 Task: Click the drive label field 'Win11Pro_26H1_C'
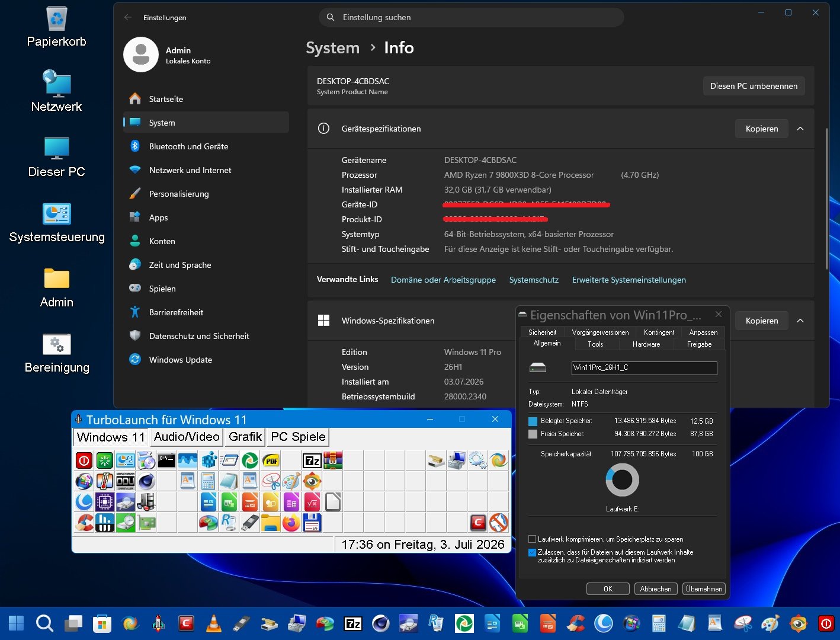645,368
